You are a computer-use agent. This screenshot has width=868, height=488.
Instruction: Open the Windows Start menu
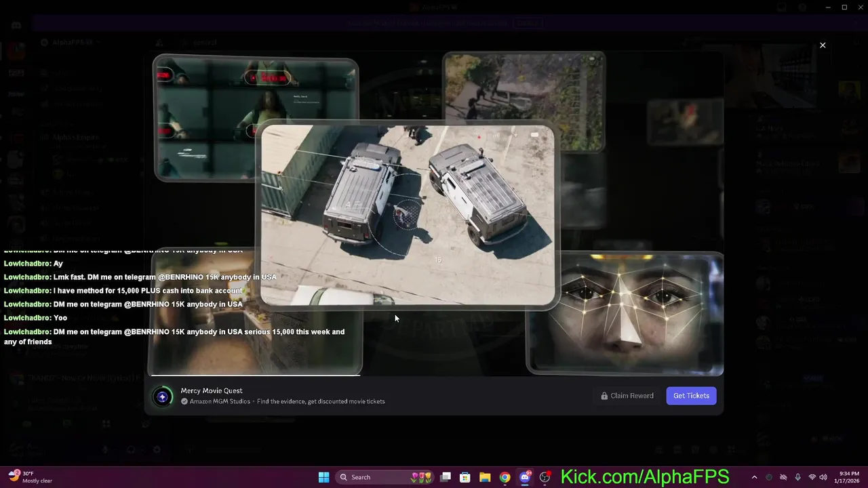point(323,477)
